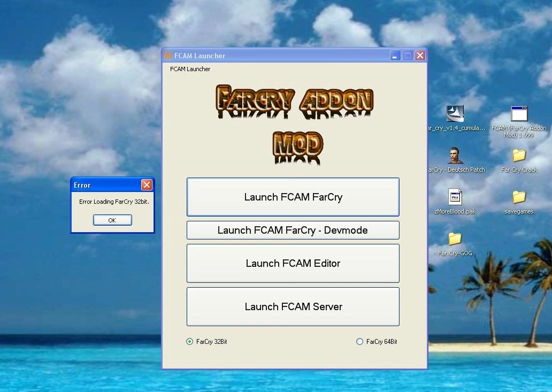Select the FCAM (FarCry Addon Mod) 1.999 icon

coord(519,114)
